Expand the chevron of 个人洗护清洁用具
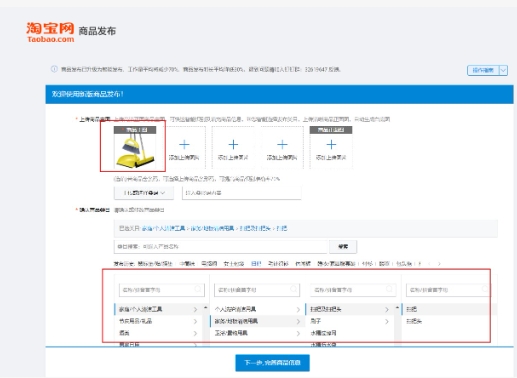The width and height of the screenshot is (517, 378). (298, 310)
